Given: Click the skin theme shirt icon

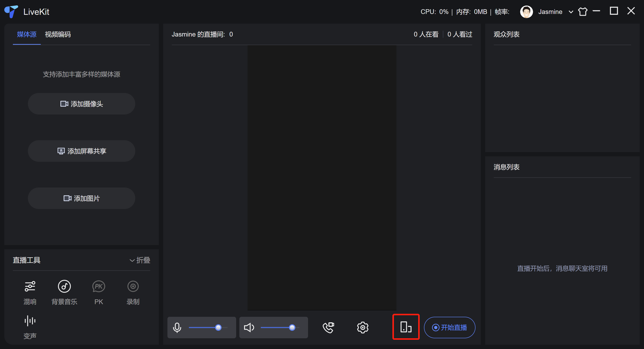Looking at the screenshot, I should click(583, 12).
